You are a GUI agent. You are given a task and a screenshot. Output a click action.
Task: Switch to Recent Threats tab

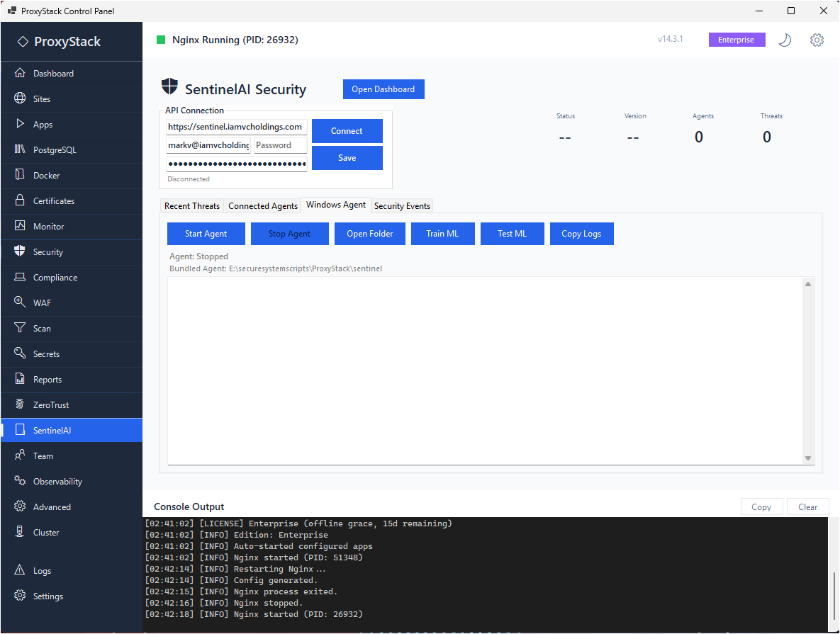click(x=192, y=205)
